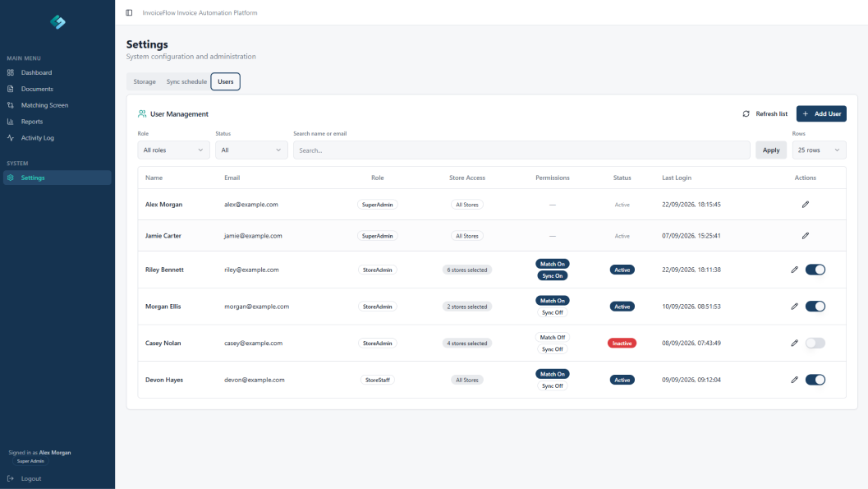Click the Activity Log pulse icon
The width and height of the screenshot is (868, 489).
pos(11,138)
